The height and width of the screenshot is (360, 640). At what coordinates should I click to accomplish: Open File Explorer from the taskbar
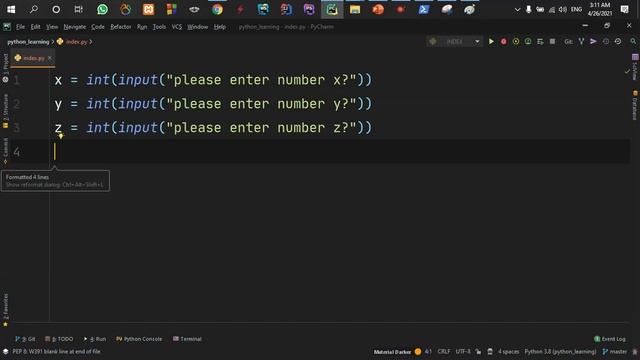tap(355, 9)
